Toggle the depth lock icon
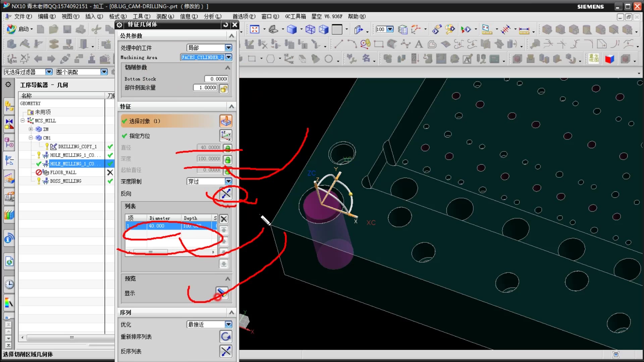The height and width of the screenshot is (362, 644). click(x=228, y=159)
